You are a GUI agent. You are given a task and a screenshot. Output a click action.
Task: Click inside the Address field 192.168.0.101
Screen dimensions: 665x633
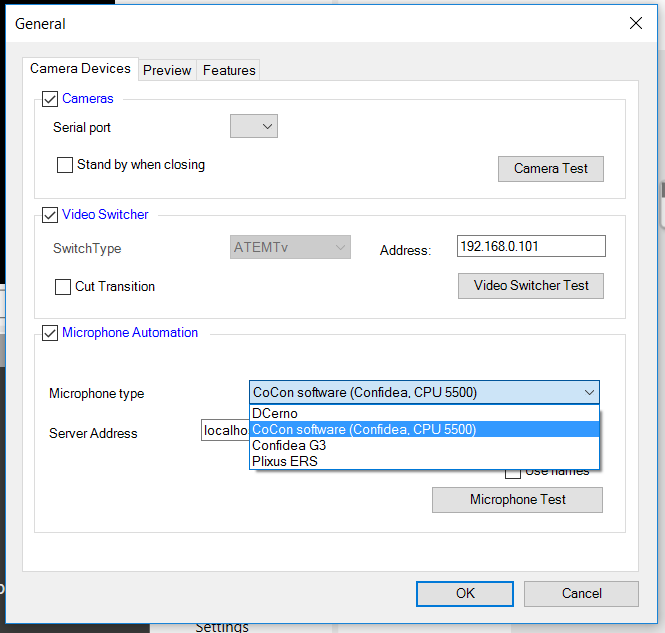pos(530,246)
